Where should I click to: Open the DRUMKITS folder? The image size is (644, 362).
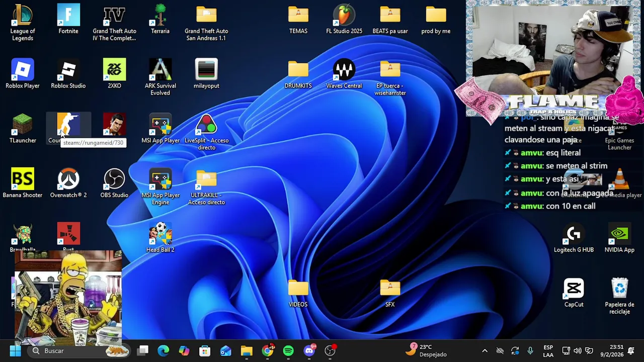coord(298,74)
